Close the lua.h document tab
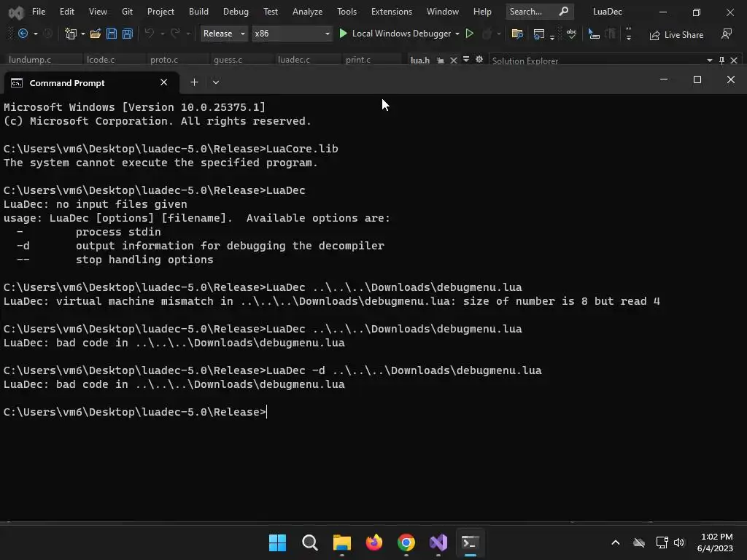The image size is (747, 560). tap(454, 61)
